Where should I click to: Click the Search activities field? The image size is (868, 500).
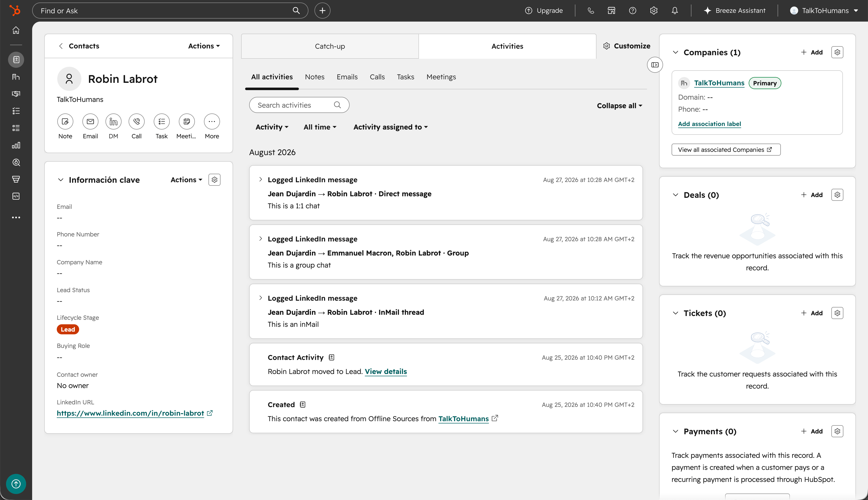coord(299,105)
